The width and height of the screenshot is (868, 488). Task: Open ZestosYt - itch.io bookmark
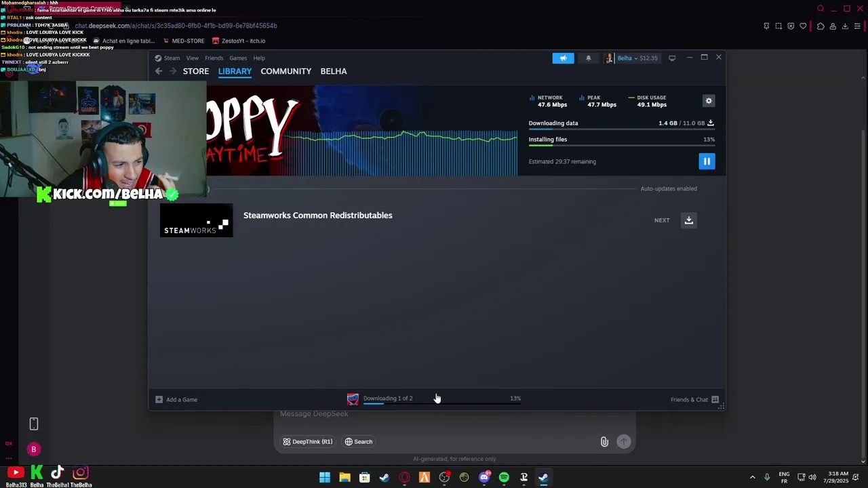(239, 41)
